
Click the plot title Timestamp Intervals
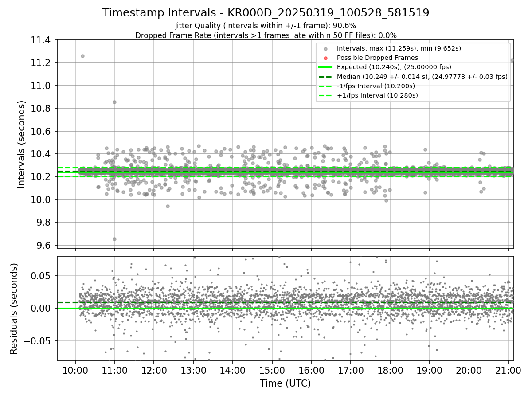266,13
